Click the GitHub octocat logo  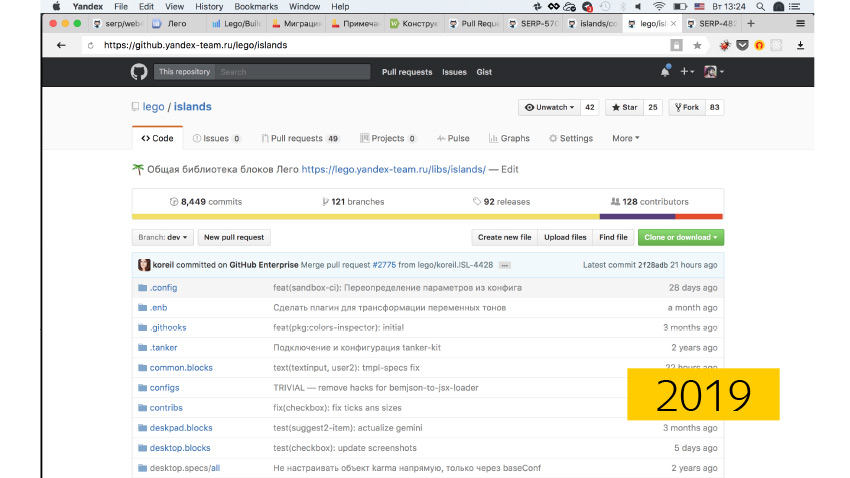(139, 72)
